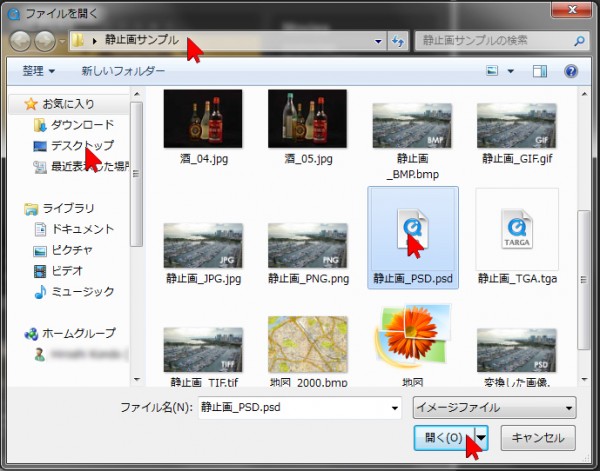
Task: Expand the file name history dropdown
Action: coord(394,408)
